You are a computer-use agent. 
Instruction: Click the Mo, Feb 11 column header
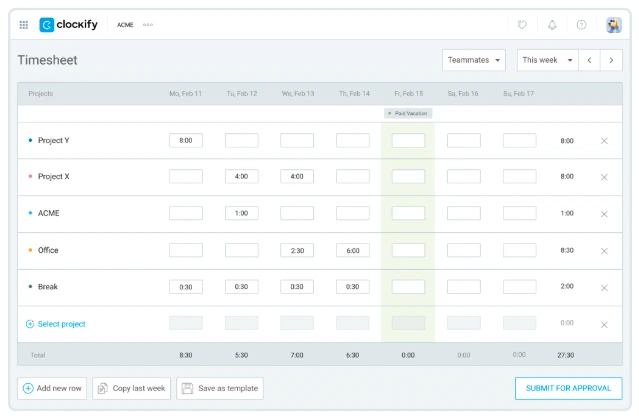pyautogui.click(x=185, y=94)
